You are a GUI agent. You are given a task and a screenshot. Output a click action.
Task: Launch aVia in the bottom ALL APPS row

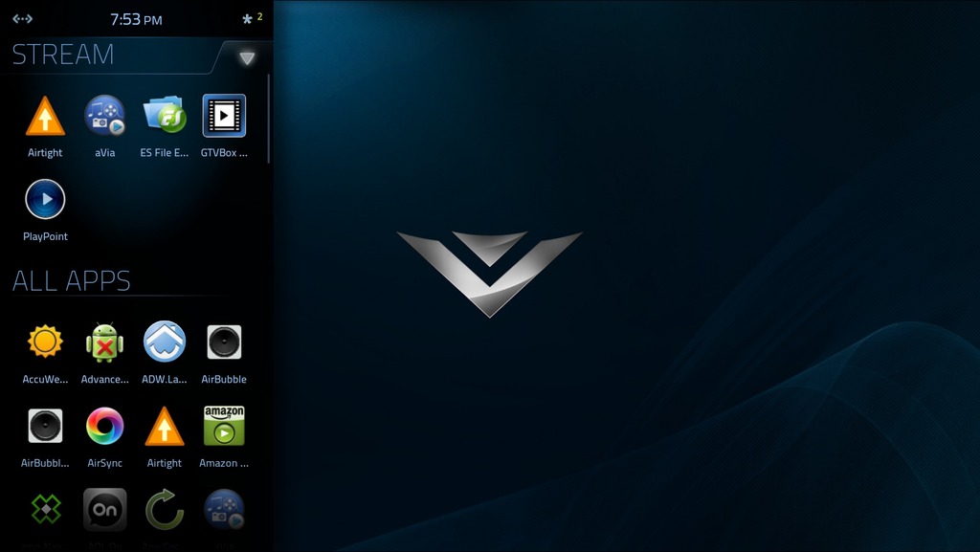click(x=224, y=510)
